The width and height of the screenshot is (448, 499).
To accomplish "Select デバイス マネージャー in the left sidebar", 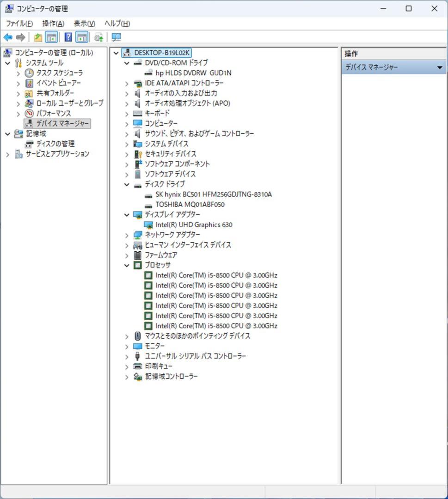I will [57, 123].
